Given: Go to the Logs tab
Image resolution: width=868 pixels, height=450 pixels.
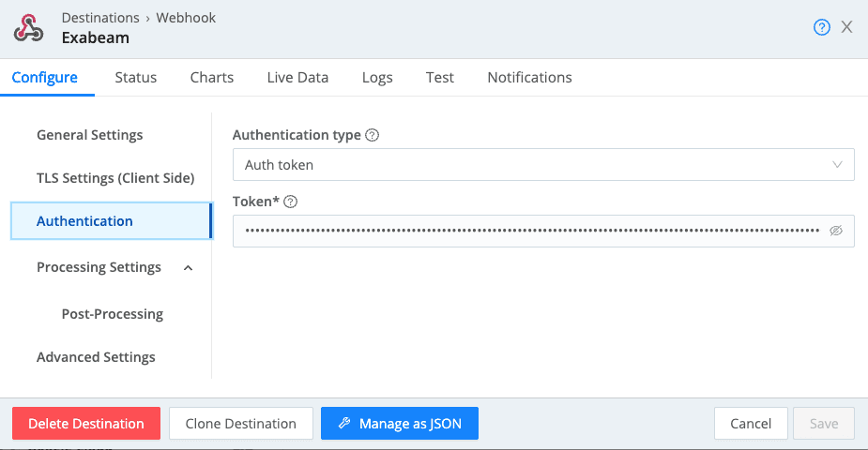Looking at the screenshot, I should click(377, 78).
